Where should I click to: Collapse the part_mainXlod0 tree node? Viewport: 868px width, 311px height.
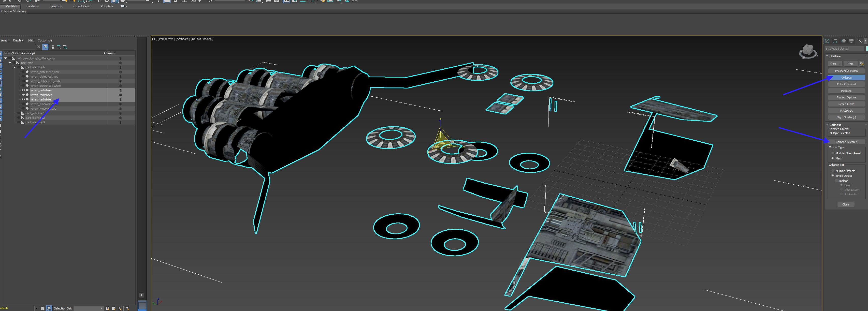pos(15,67)
